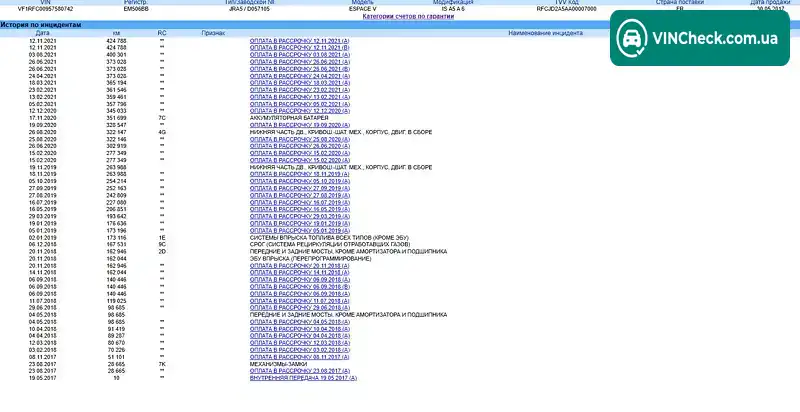The width and height of the screenshot is (800, 412).
Task: Open ОПЛАТА В РАССРОЧКУ 10.04.2018 (A) link
Action: coord(299,329)
